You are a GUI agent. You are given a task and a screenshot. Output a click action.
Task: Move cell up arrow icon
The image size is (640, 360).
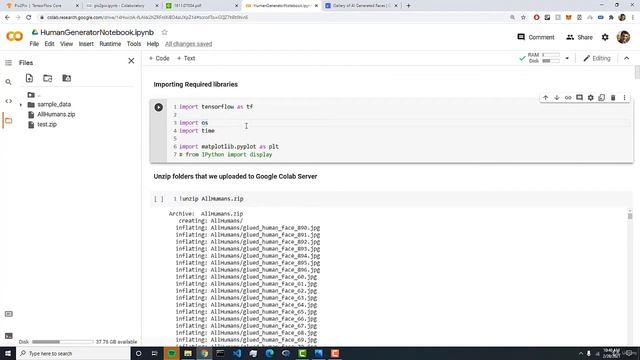545,98
